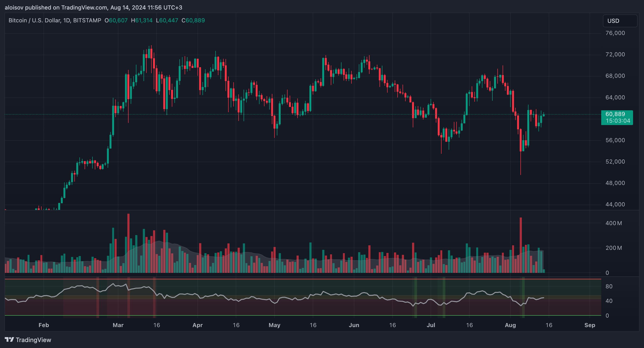Click the Sep label on time axis

(x=590, y=325)
